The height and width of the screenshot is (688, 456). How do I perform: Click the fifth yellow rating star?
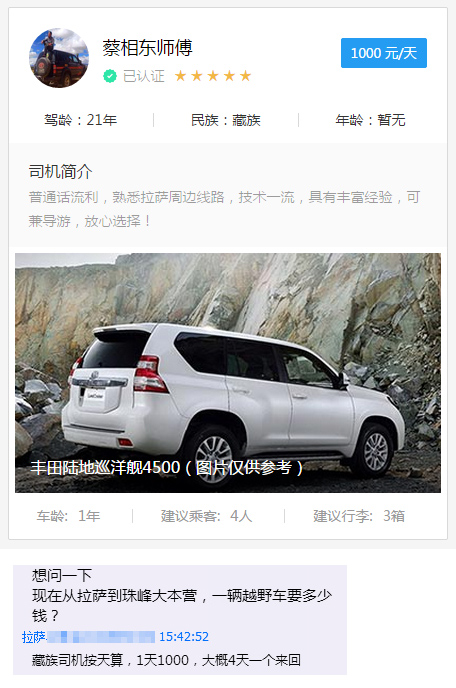pos(245,76)
